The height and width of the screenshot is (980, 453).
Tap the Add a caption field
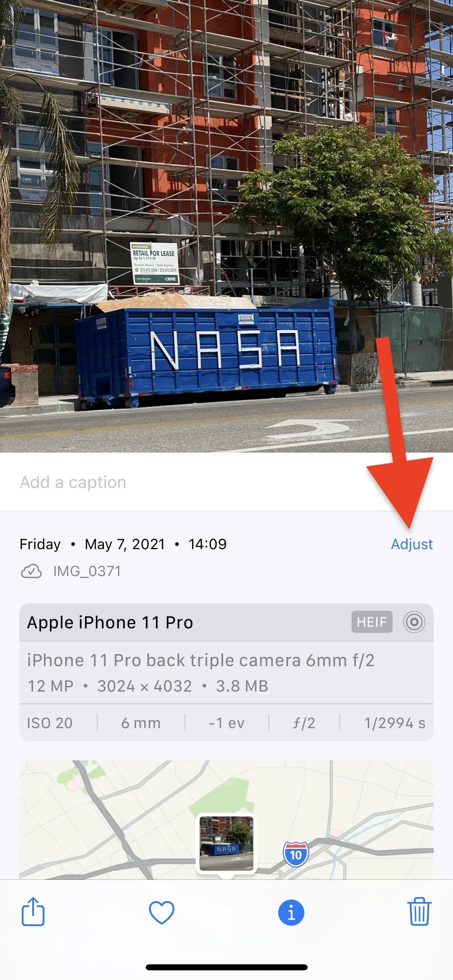(x=226, y=482)
